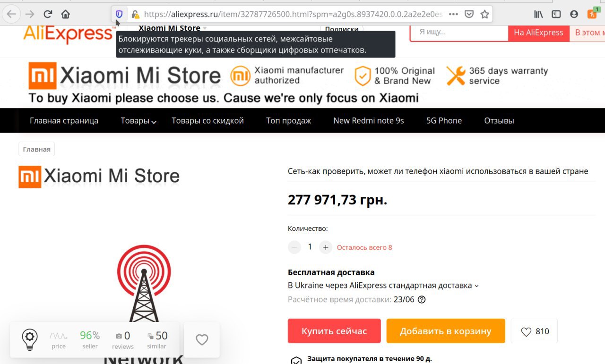Open the page actions three-dot menu
605x364 pixels.
(453, 14)
